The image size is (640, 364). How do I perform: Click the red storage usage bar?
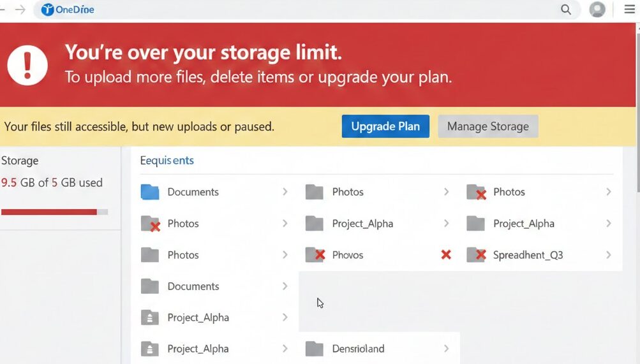coord(49,212)
